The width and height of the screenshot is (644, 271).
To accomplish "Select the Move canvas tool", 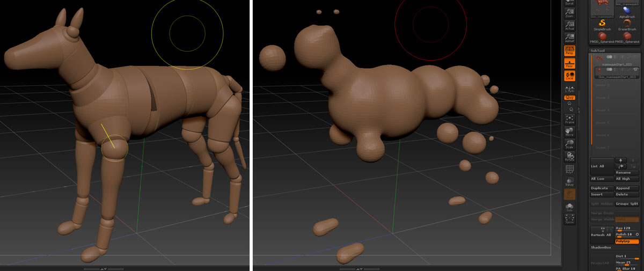I will [x=569, y=131].
